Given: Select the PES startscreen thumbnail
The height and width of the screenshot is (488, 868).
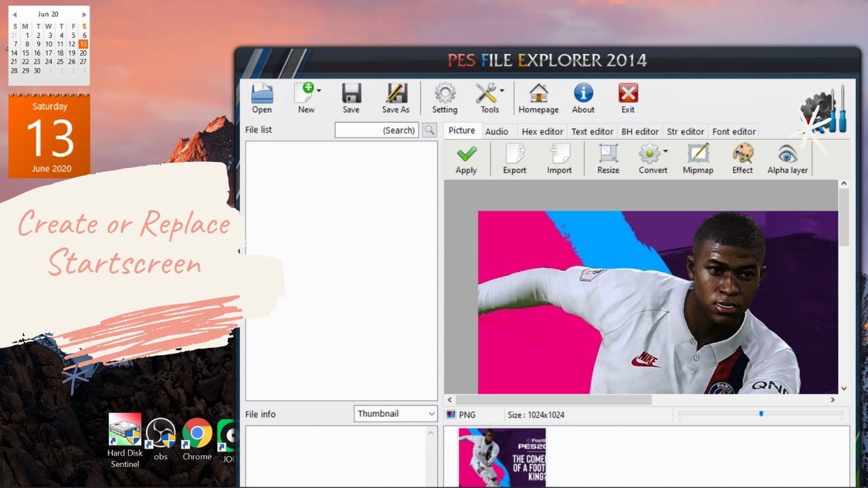Looking at the screenshot, I should coord(502,457).
